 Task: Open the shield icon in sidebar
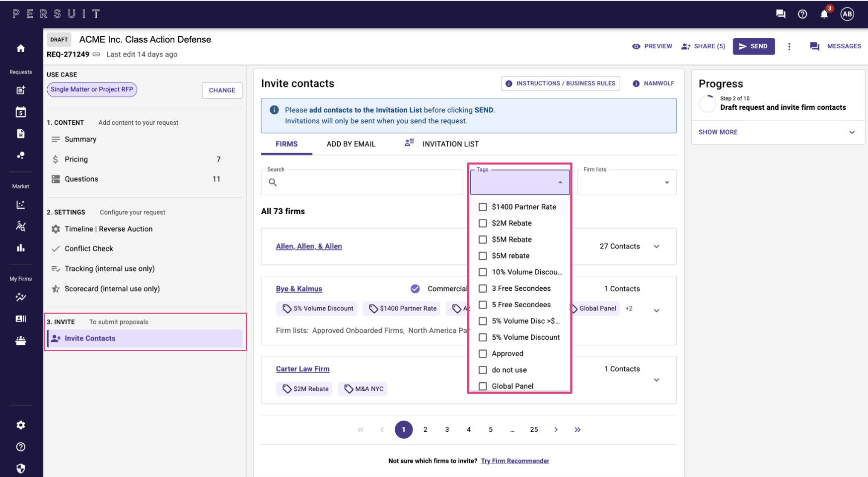(20, 469)
